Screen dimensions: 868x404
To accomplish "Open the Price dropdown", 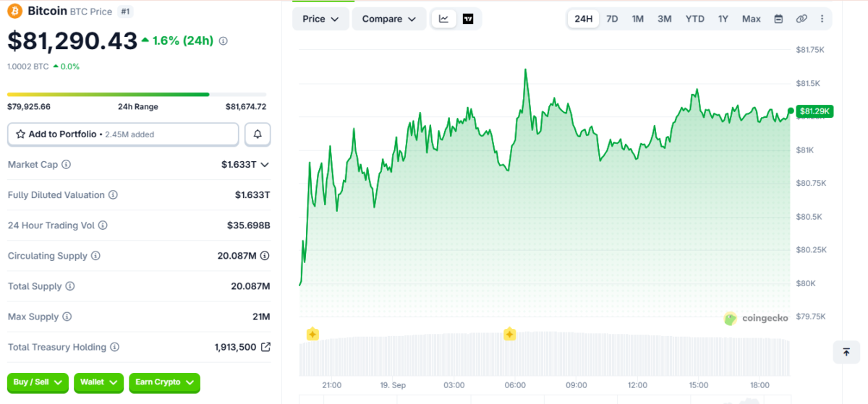I will coord(320,19).
